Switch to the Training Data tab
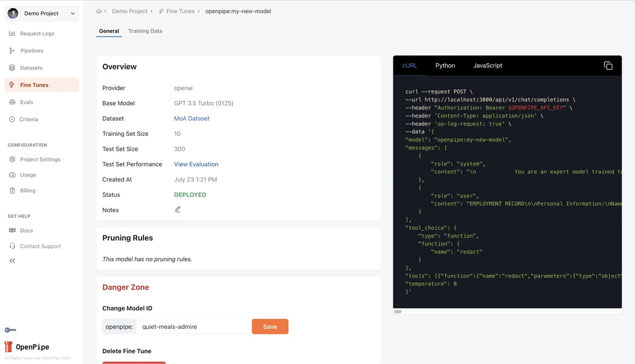Screen dimensions: 635x364 145,31
